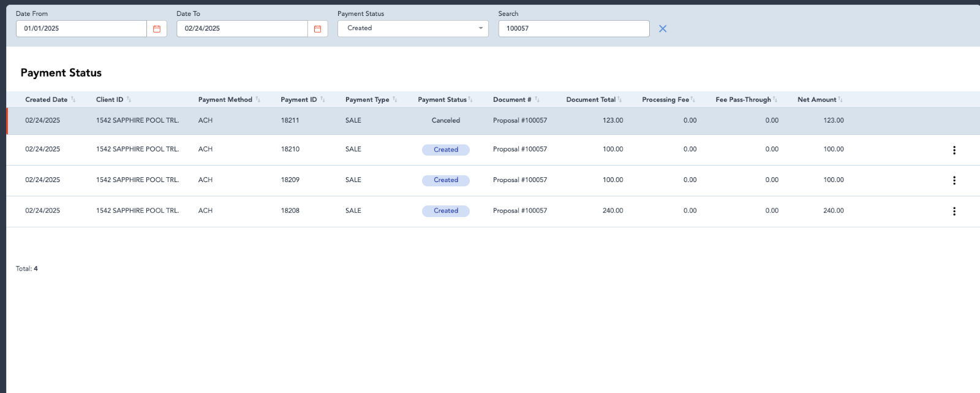Screen dimensions: 980x393
Task: Click Created badge for payment 18209
Action: click(446, 180)
